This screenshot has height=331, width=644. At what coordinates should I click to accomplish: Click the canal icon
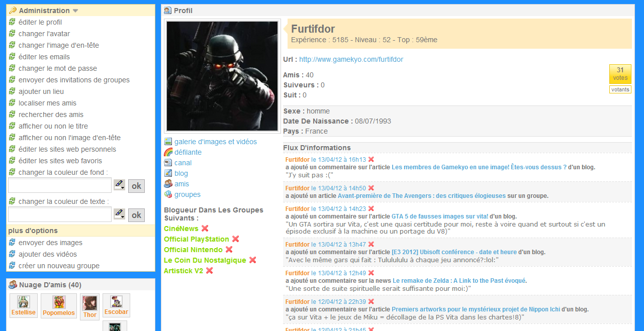(x=168, y=163)
